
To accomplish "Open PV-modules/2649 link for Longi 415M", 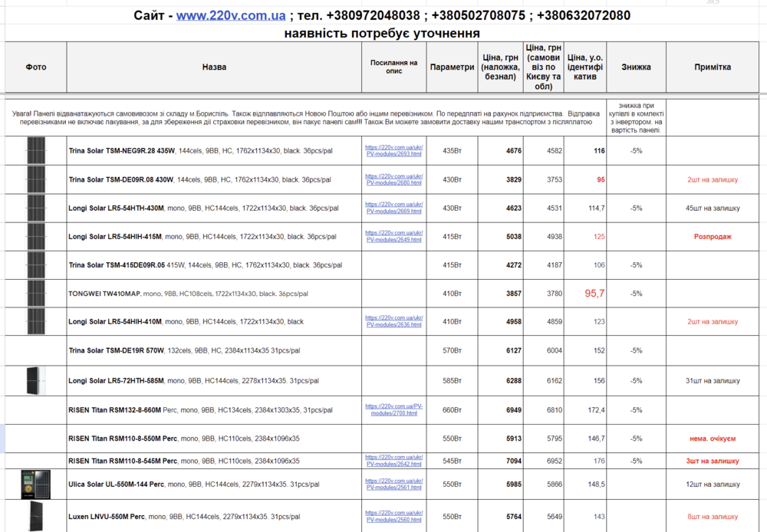I will point(393,236).
